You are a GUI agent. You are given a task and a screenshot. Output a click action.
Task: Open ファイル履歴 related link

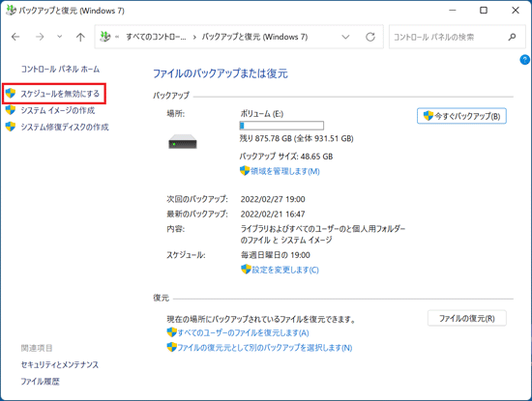point(40,382)
